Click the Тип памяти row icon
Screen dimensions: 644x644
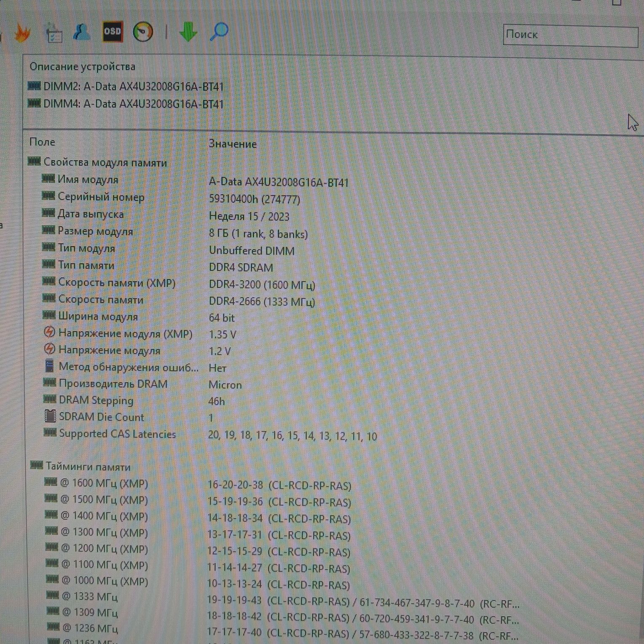pos(49,264)
